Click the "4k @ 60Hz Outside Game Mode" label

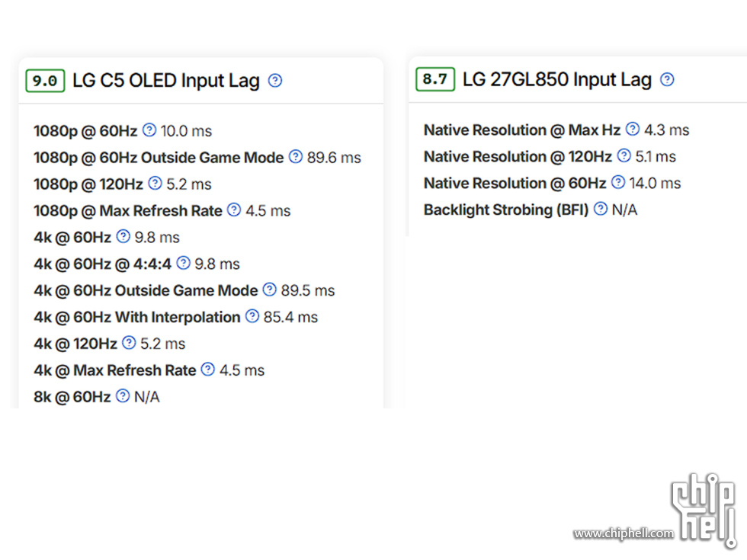146,290
